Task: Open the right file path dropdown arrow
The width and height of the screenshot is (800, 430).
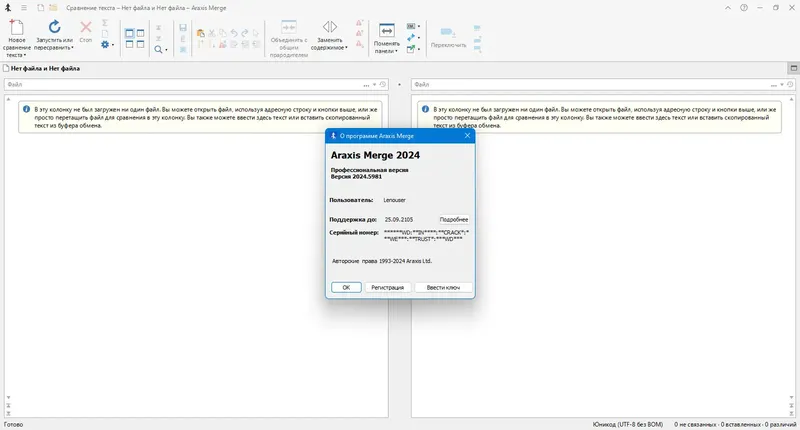Action: pyautogui.click(x=782, y=85)
